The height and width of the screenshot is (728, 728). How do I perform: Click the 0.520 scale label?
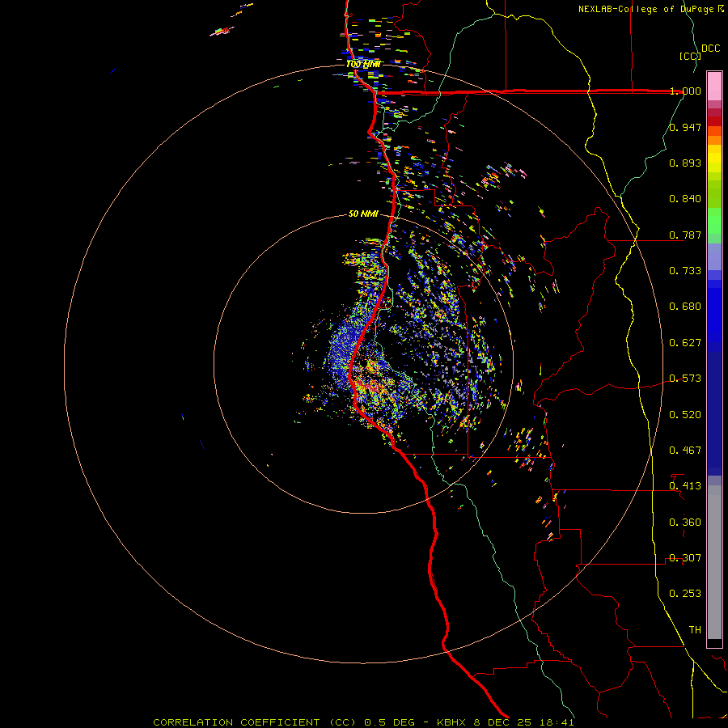[685, 415]
